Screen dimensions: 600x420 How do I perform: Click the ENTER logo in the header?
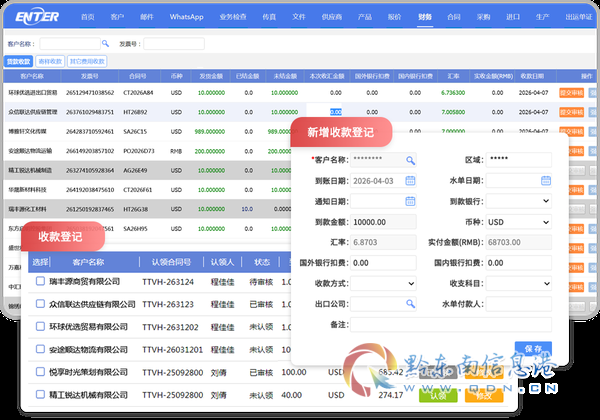[37, 17]
